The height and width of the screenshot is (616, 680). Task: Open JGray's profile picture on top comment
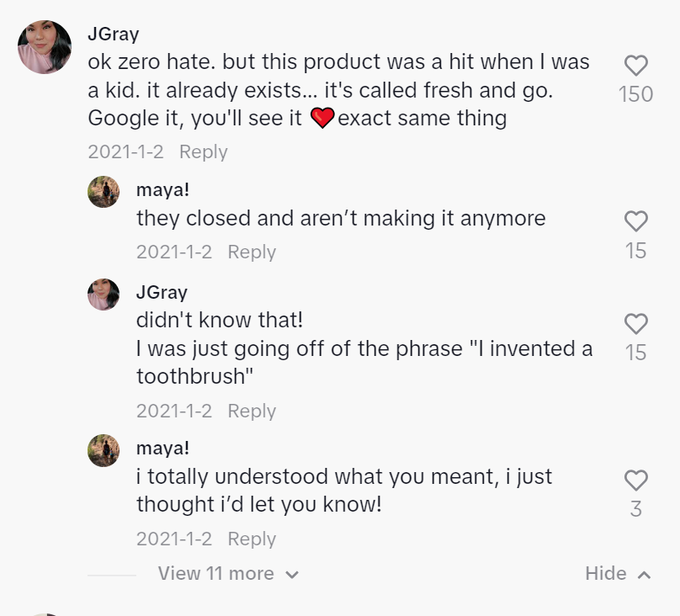pos(45,47)
